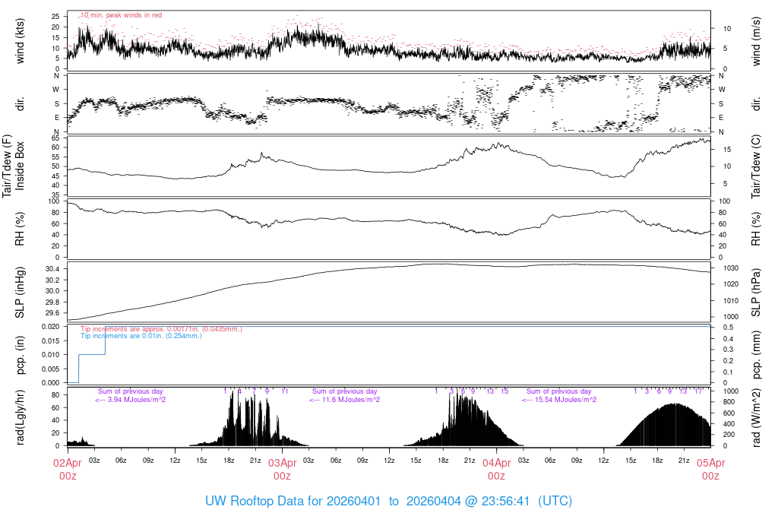Click the '10 min. peak winds in red' legend
Image resolution: width=778 pixels, height=532 pixels.
[x=121, y=14]
